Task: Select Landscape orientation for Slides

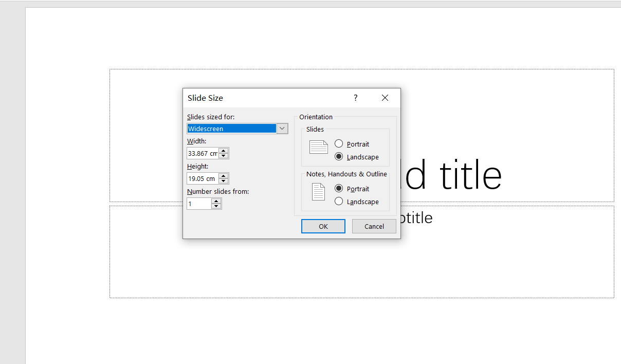Action: click(x=339, y=157)
